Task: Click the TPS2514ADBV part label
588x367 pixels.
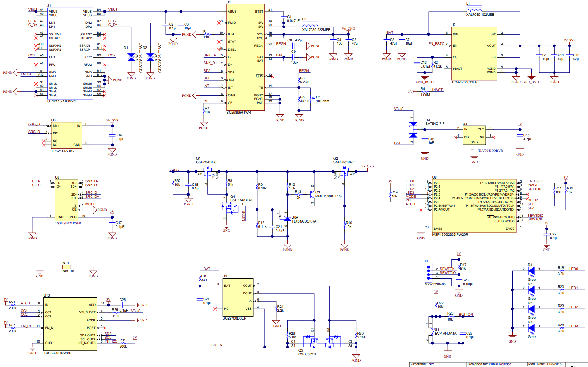Action: (63, 151)
